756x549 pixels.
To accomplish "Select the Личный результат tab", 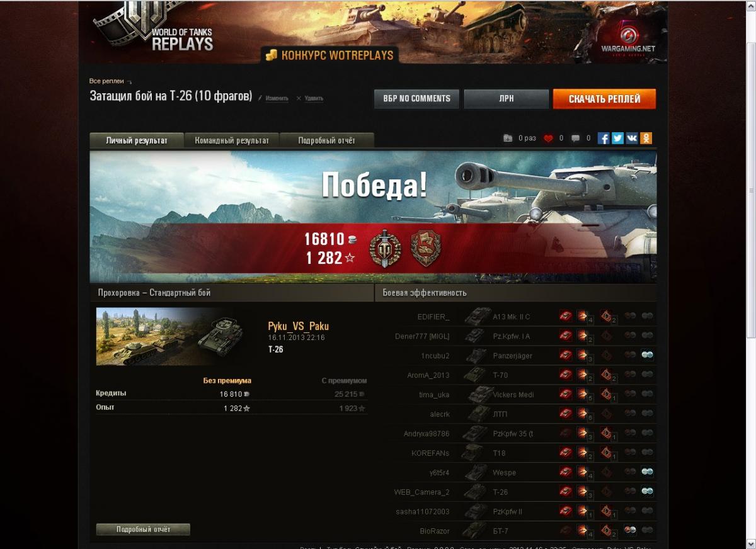I will [137, 140].
